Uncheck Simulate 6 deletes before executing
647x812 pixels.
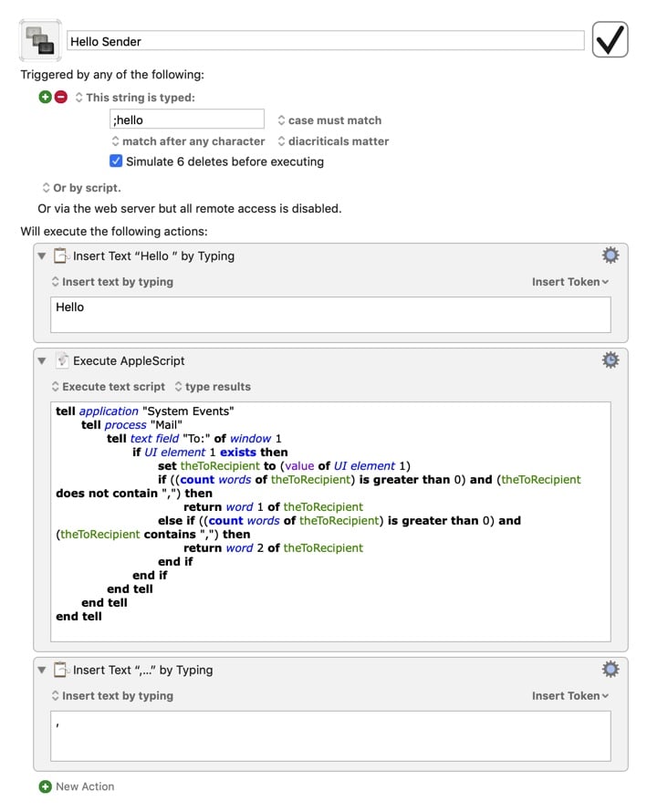[116, 161]
